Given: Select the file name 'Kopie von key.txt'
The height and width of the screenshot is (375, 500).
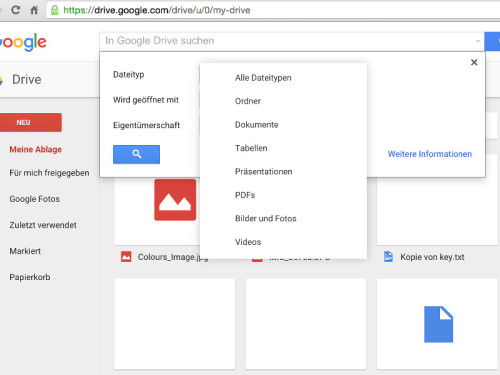Looking at the screenshot, I should (x=432, y=257).
